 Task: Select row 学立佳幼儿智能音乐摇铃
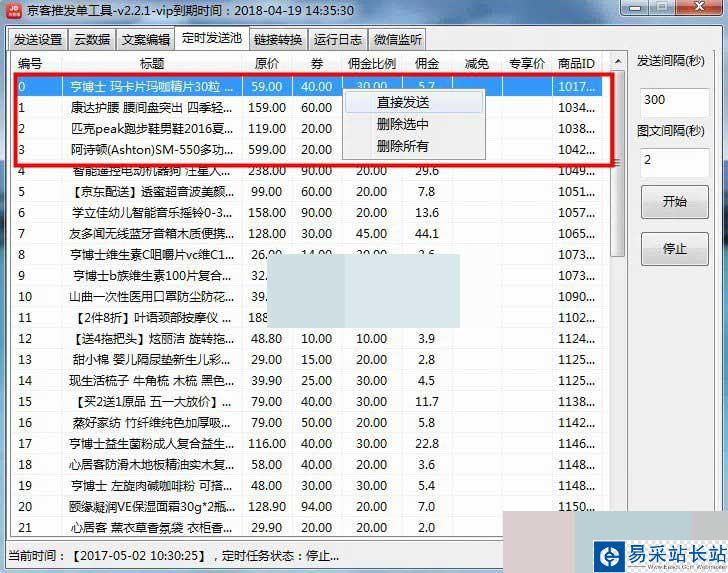coord(309,213)
